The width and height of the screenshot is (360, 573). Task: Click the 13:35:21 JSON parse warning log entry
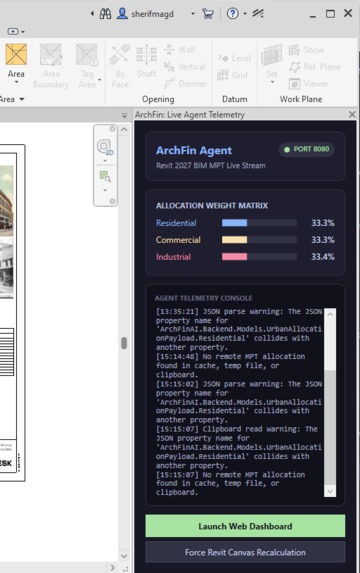click(239, 329)
